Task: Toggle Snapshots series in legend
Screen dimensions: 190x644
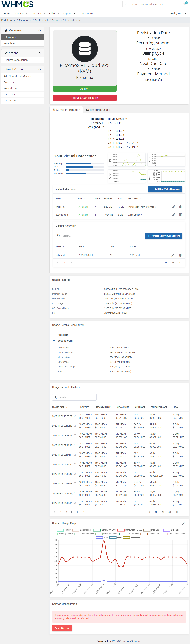Action: point(132,537)
